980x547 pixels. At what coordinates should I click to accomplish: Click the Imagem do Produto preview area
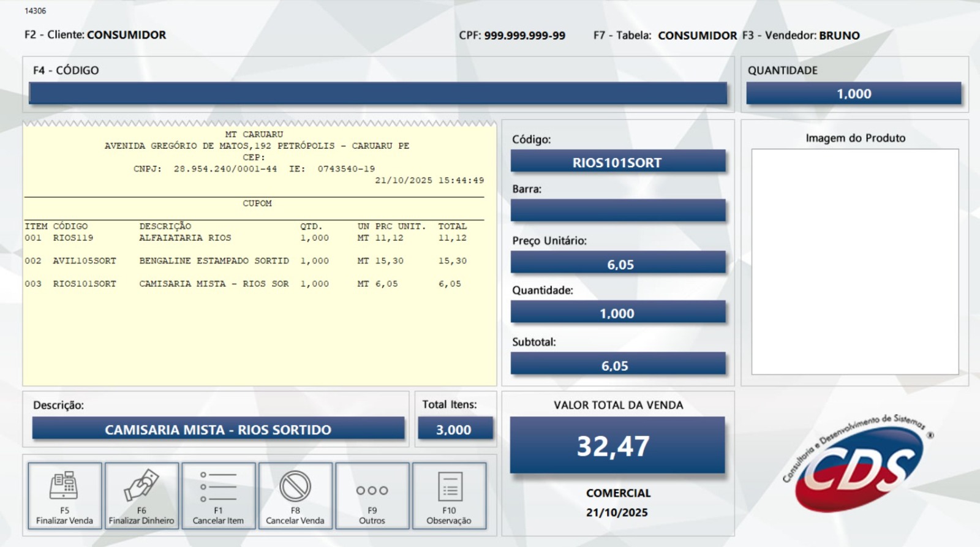pos(855,262)
